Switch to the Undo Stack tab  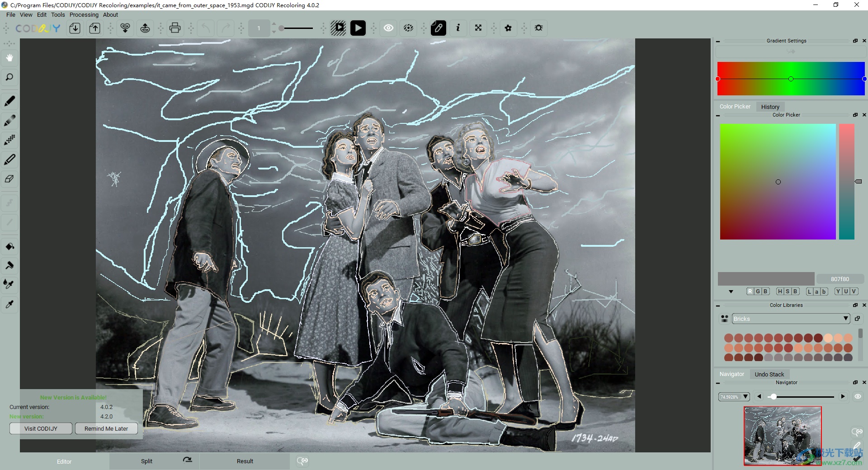click(769, 374)
